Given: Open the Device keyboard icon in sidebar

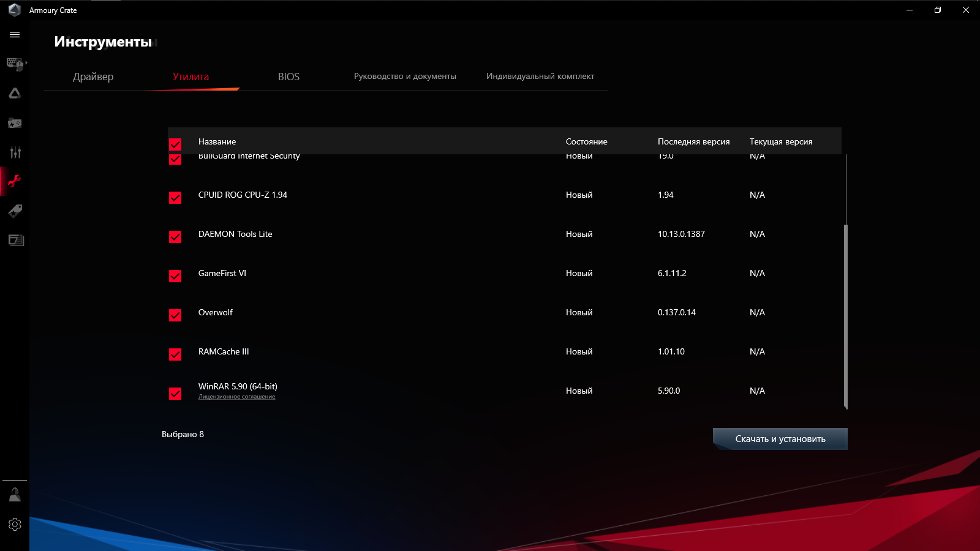Looking at the screenshot, I should (15, 64).
